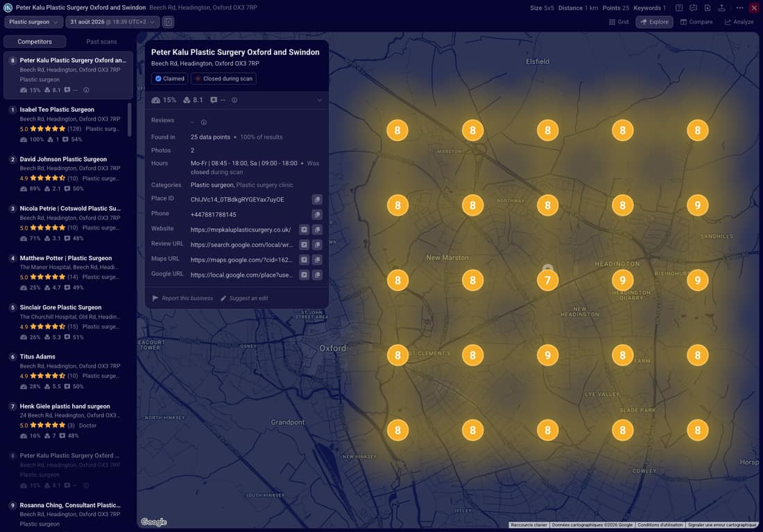
Task: Select the Competitors tab
Action: click(x=35, y=42)
